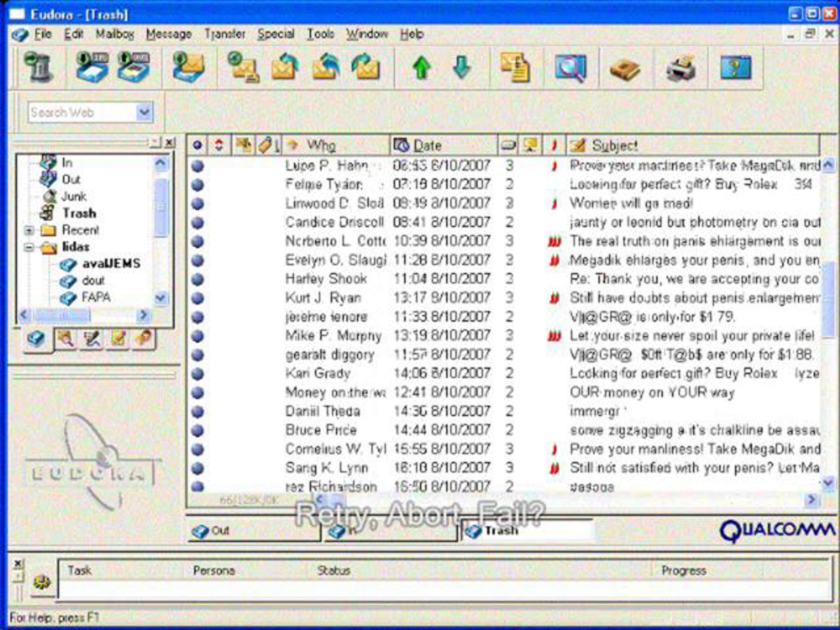
Task: Toggle status dot on Bruce Price message
Action: coord(197,430)
